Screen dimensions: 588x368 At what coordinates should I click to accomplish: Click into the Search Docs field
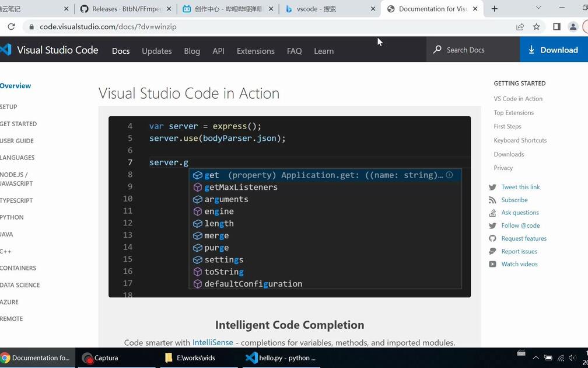473,50
